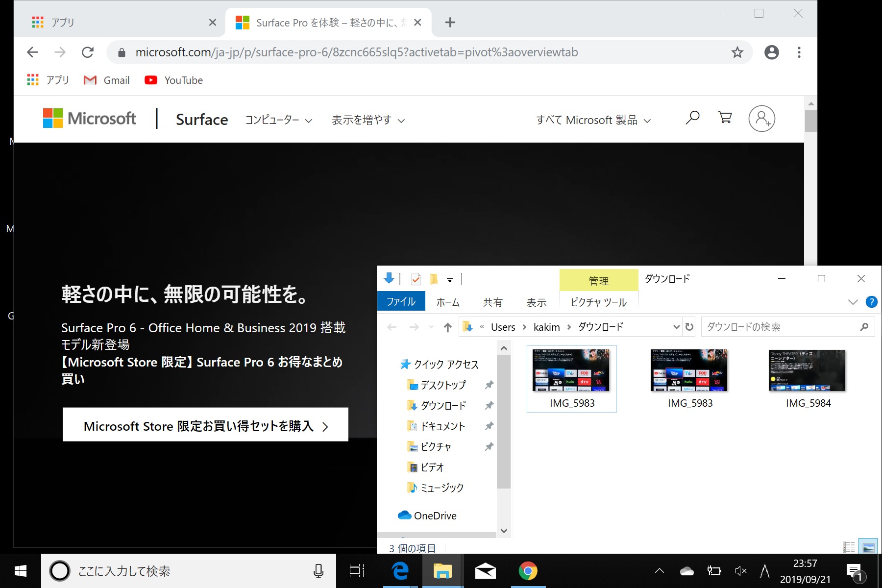
Task: Open the Microsoft shopping cart
Action: [725, 118]
